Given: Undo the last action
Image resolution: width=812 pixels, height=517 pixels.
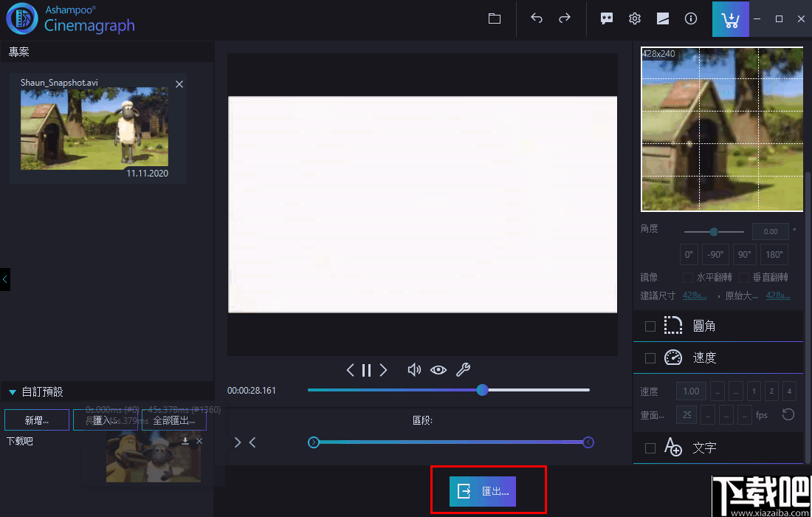Looking at the screenshot, I should click(537, 18).
